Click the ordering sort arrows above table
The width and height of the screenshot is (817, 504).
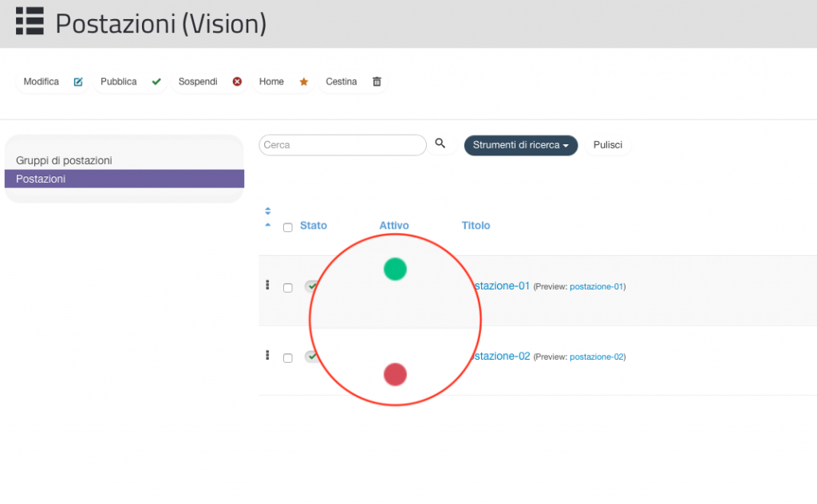click(x=268, y=211)
